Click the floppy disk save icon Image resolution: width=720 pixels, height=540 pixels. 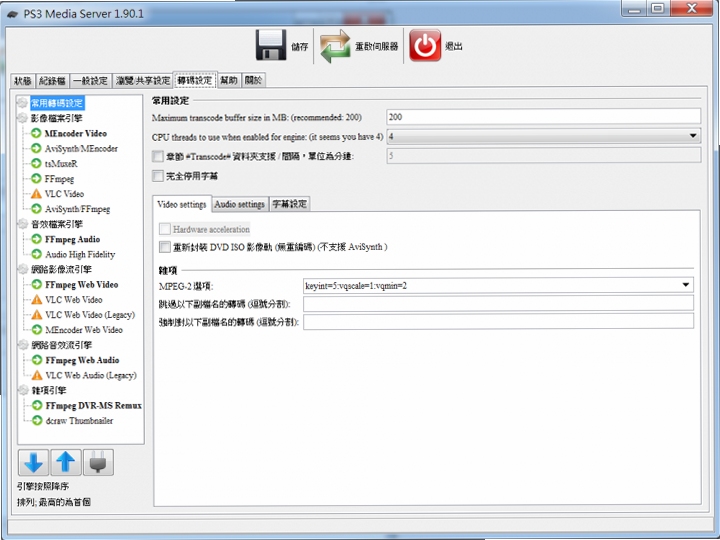[x=271, y=45]
